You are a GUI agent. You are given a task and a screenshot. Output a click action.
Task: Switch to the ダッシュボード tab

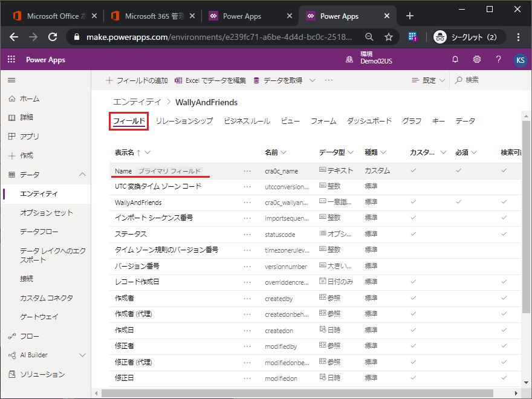coord(369,121)
